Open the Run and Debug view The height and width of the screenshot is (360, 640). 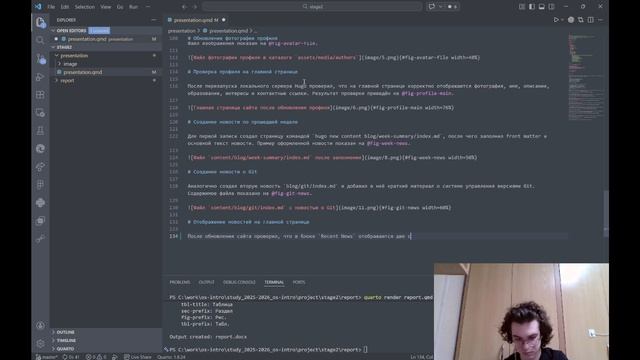click(x=40, y=77)
